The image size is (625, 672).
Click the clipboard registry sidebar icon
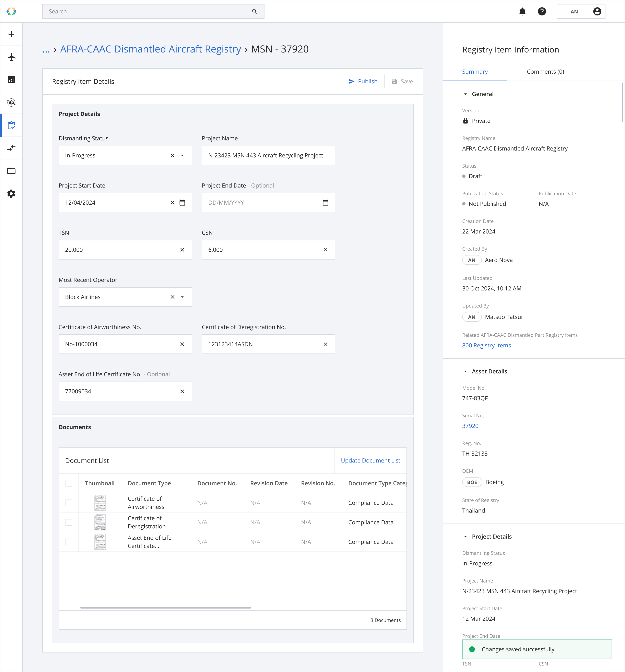(12, 125)
